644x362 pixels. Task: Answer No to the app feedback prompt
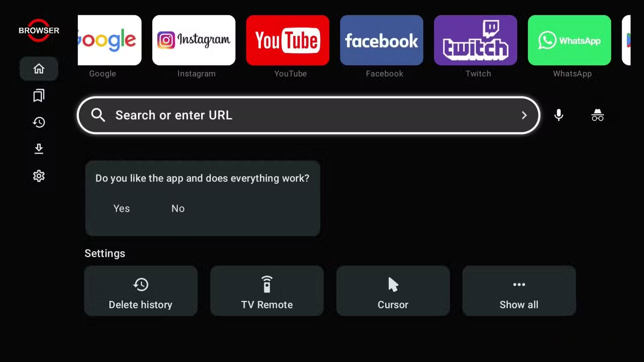[x=178, y=208]
